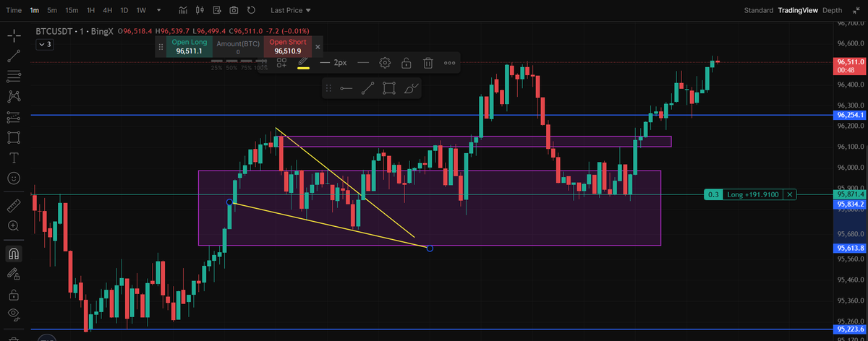The width and height of the screenshot is (868, 341).
Task: Select the 1m timeframe
Action: (x=35, y=11)
